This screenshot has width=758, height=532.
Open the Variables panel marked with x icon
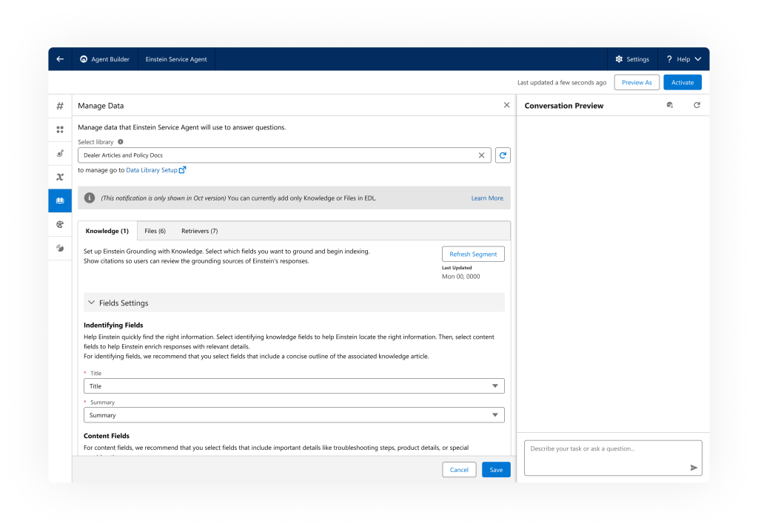59,177
